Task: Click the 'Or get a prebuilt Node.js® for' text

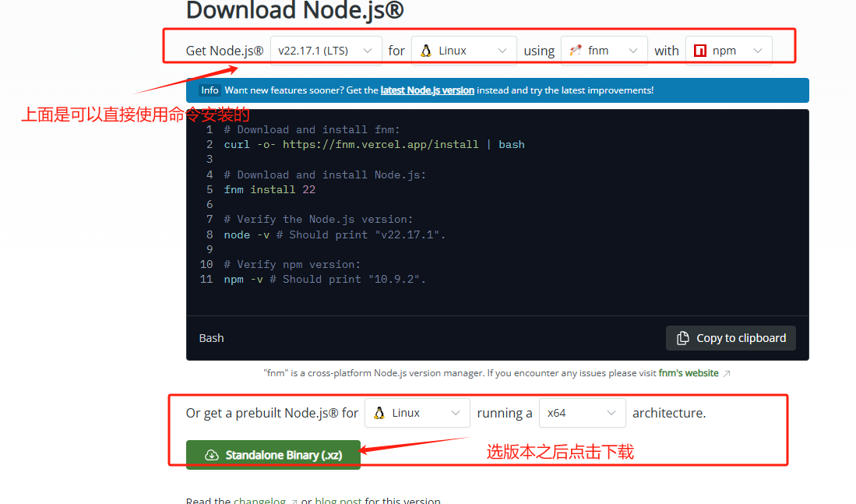Action: 272,413
